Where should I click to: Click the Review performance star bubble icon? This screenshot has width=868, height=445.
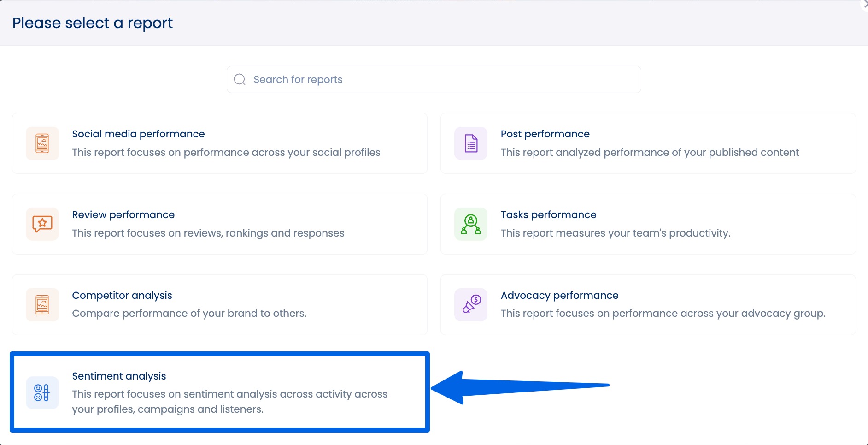[42, 224]
